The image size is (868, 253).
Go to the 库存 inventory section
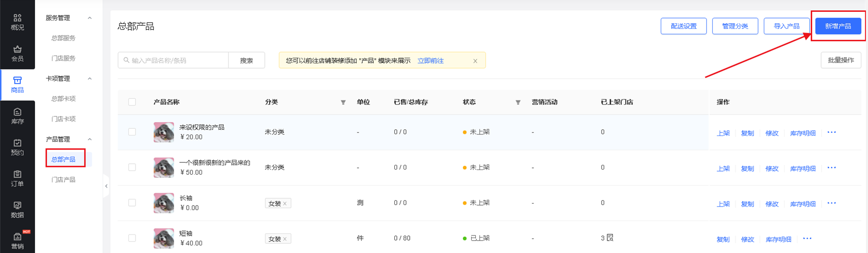pyautogui.click(x=18, y=116)
